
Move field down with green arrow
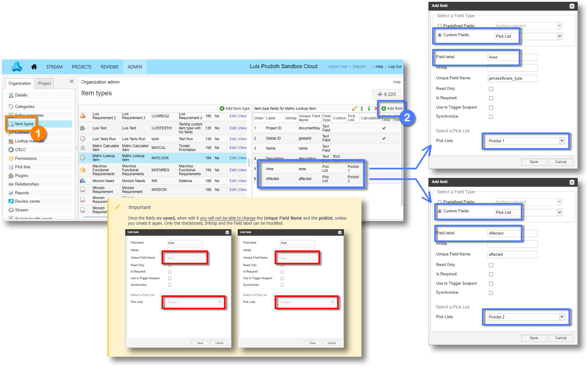(x=369, y=108)
